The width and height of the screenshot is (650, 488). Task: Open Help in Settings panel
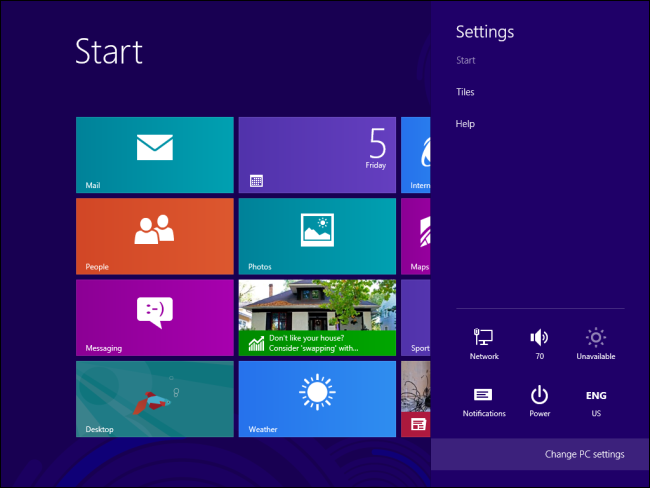[465, 124]
